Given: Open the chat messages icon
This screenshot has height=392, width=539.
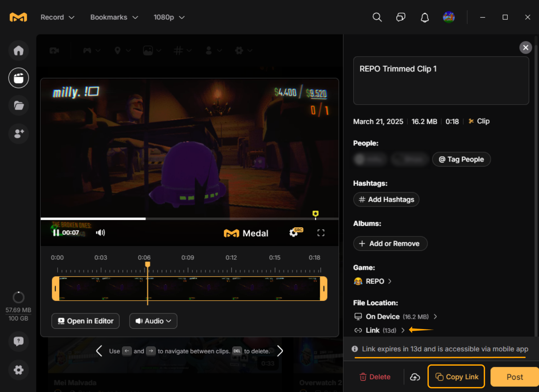Looking at the screenshot, I should (x=401, y=17).
